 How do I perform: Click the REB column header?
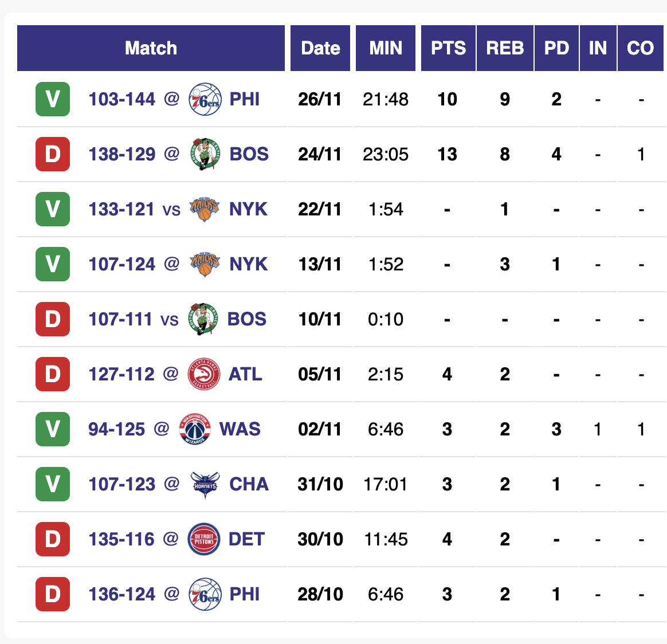(505, 48)
